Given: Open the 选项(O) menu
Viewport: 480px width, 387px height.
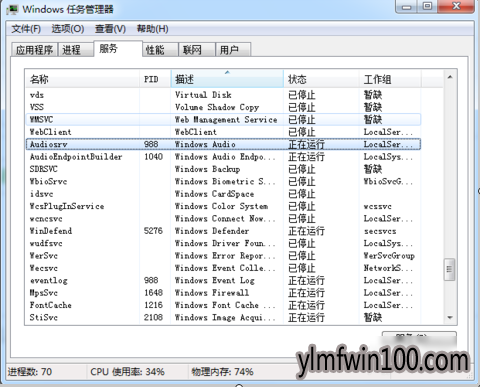Looking at the screenshot, I should click(68, 29).
